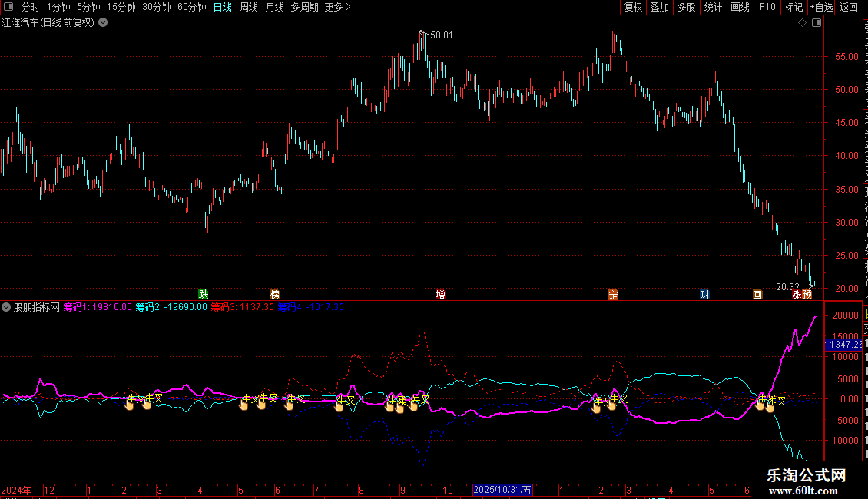Screen dimensions: 868x499
Task: Click the 返回 back button
Action: click(849, 7)
